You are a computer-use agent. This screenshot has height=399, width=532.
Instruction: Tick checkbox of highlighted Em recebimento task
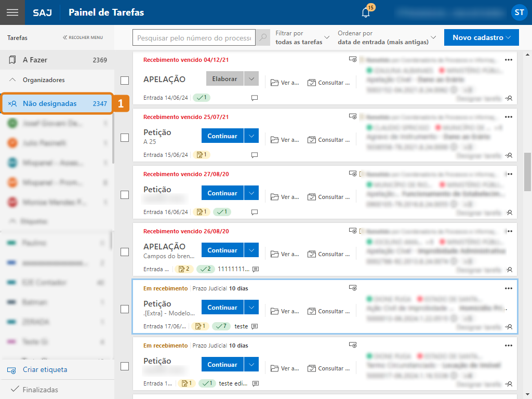click(x=125, y=309)
